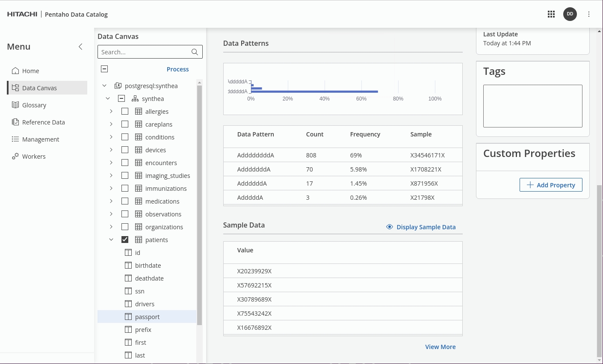Open the vertical three-dot options menu
Image resolution: width=603 pixels, height=364 pixels.
[589, 14]
